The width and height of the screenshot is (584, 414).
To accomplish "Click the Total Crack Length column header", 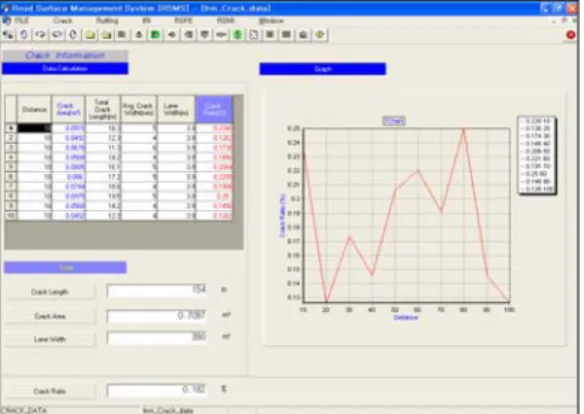I will click(x=103, y=109).
